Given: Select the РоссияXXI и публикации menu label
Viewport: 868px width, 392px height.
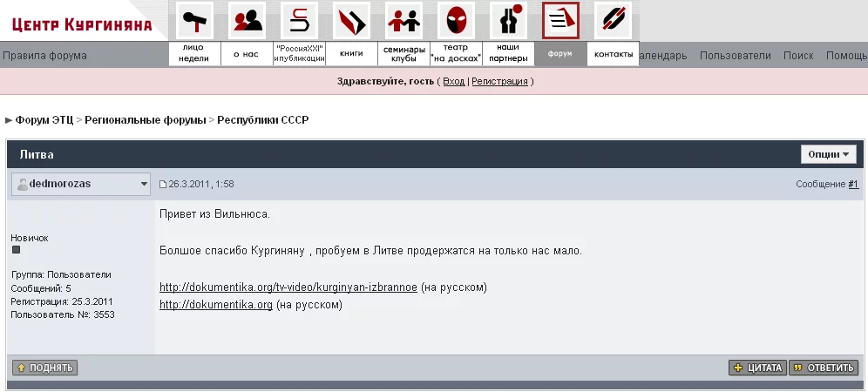Looking at the screenshot, I should coord(299,54).
